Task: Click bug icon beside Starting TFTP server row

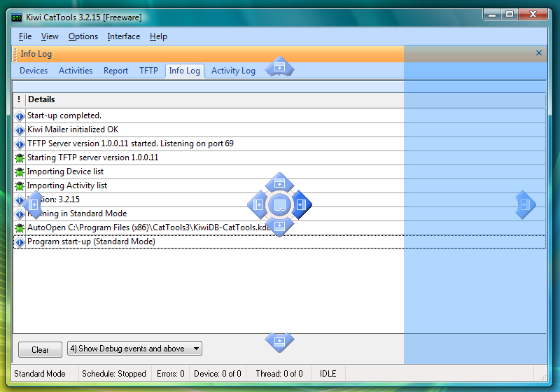Action: click(x=20, y=157)
